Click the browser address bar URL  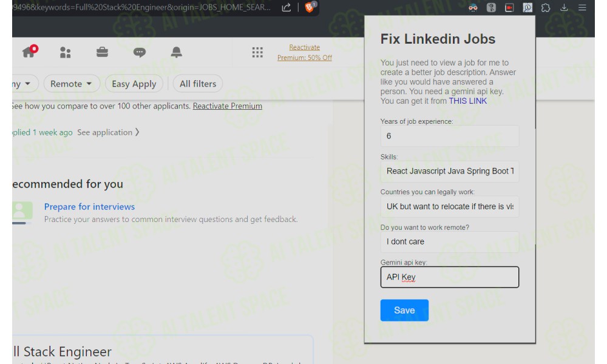coord(141,7)
